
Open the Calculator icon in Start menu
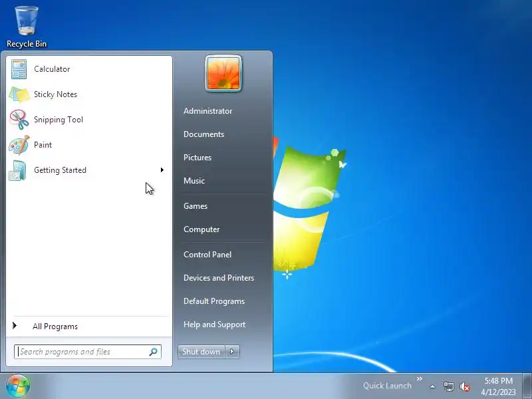[x=19, y=69]
